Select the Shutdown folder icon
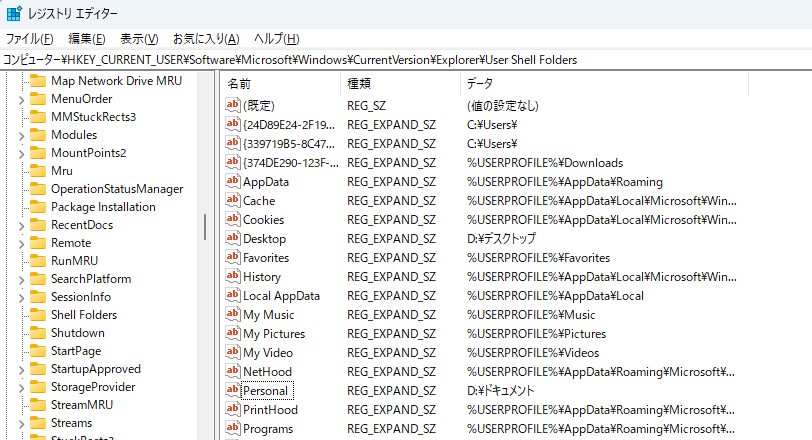812x440 pixels. pos(38,333)
